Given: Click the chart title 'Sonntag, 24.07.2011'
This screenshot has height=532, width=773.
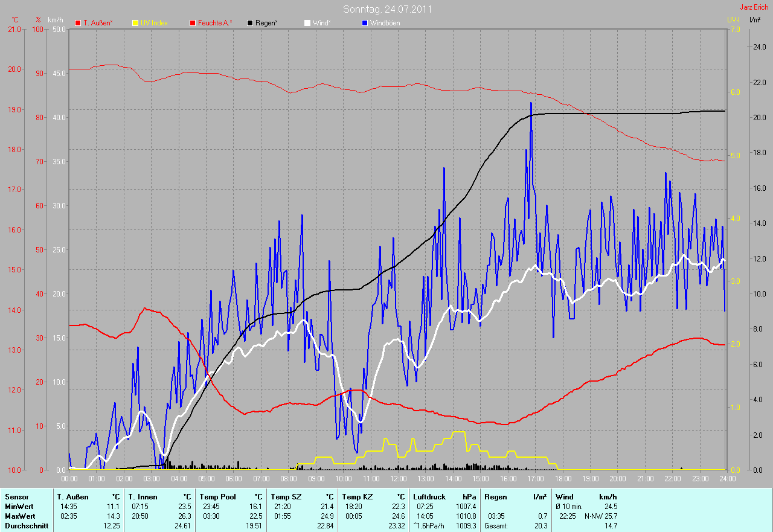Looking at the screenshot, I should pos(388,9).
